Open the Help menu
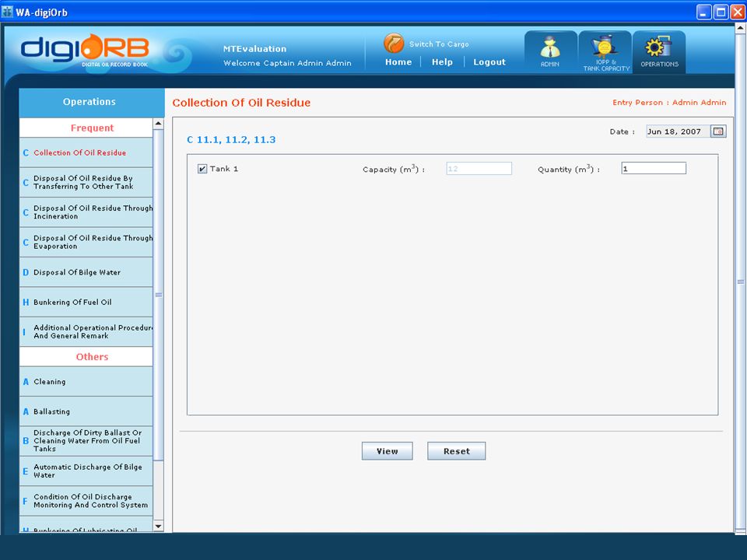Viewport: 747px width, 560px height. [x=442, y=62]
